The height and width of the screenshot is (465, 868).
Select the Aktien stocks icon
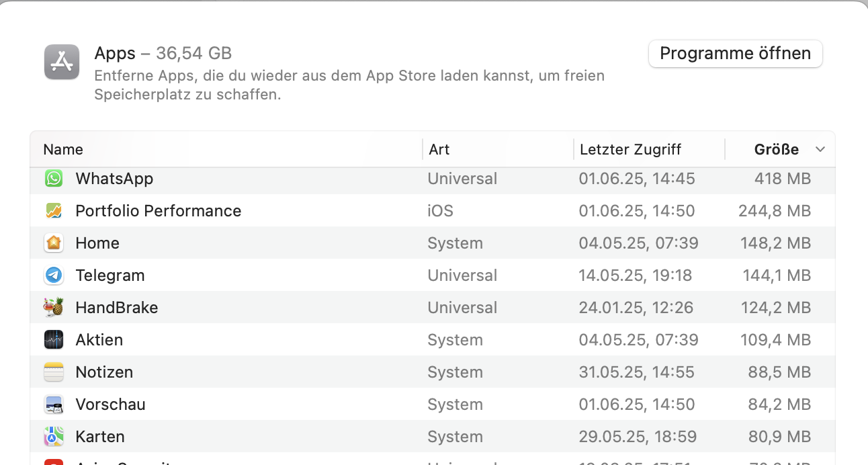[54, 340]
